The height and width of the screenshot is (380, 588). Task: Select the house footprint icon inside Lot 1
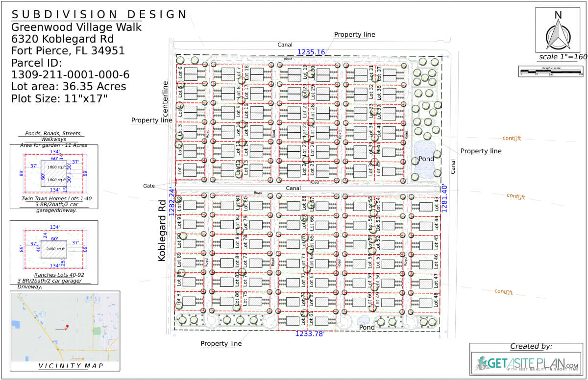pyautogui.click(x=190, y=169)
